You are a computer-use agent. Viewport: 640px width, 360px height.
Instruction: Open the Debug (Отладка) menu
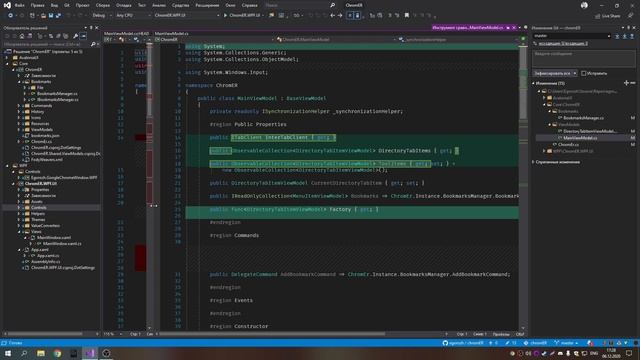point(123,5)
